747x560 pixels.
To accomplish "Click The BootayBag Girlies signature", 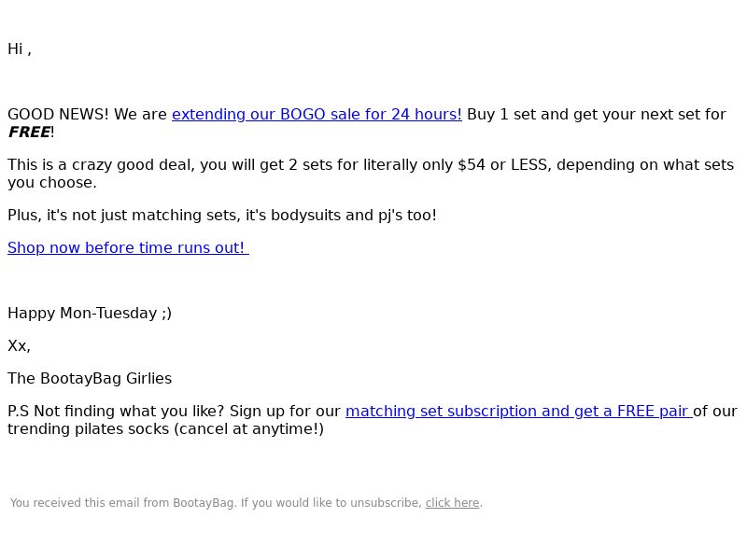I will (90, 379).
